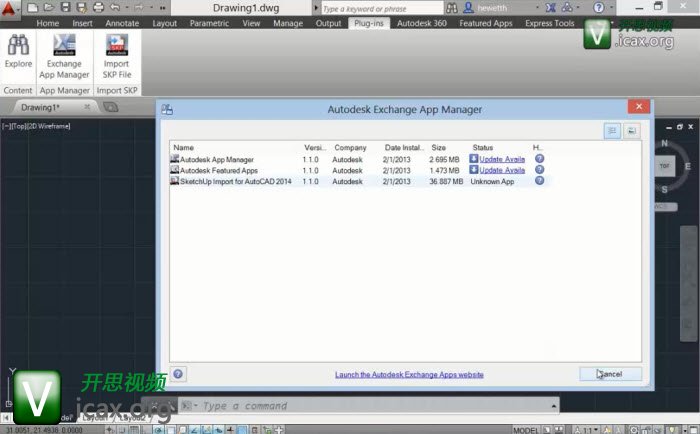The width and height of the screenshot is (700, 434).
Task: Select the Autodesk Featured Apps list row
Action: point(359,170)
